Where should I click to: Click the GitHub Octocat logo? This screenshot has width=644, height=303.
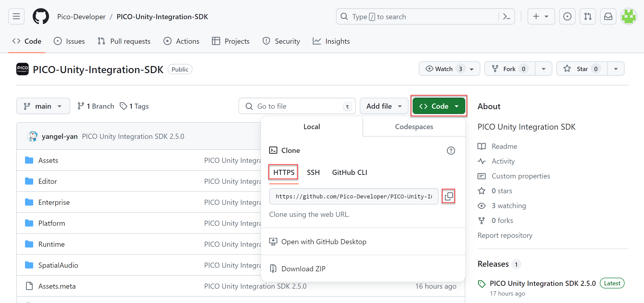click(x=41, y=17)
